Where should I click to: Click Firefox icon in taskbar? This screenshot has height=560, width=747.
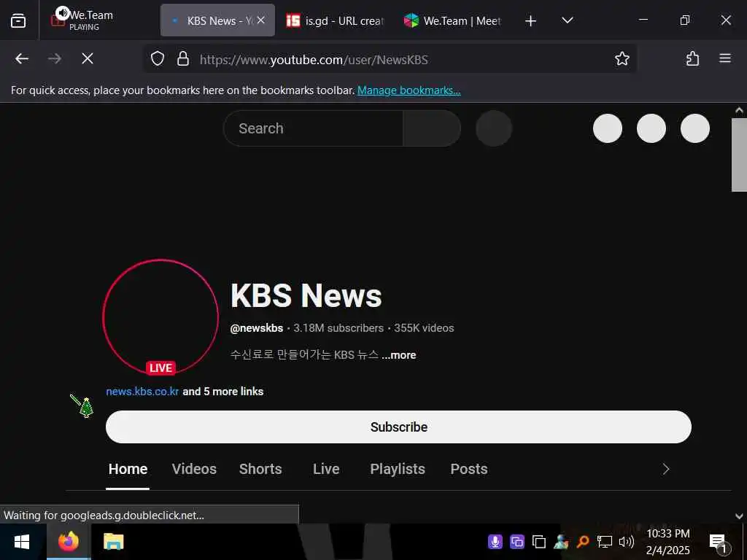pyautogui.click(x=69, y=542)
